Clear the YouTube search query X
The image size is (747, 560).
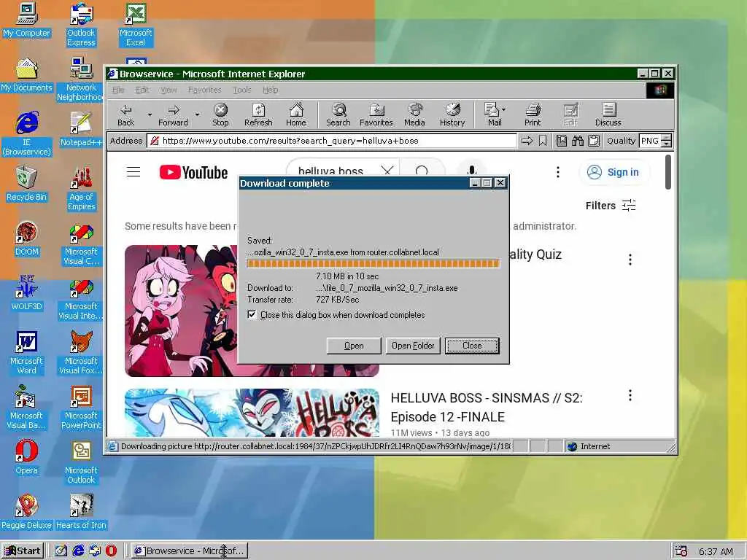click(x=387, y=171)
